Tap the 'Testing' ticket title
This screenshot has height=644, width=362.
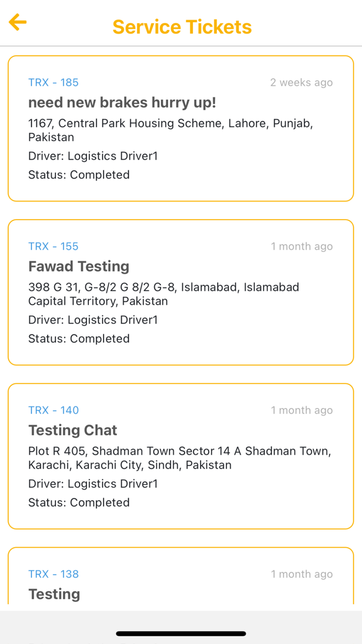pyautogui.click(x=54, y=594)
